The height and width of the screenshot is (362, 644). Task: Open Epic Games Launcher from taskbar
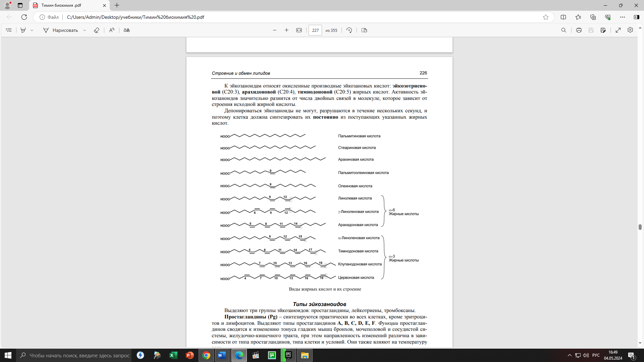pyautogui.click(x=288, y=355)
